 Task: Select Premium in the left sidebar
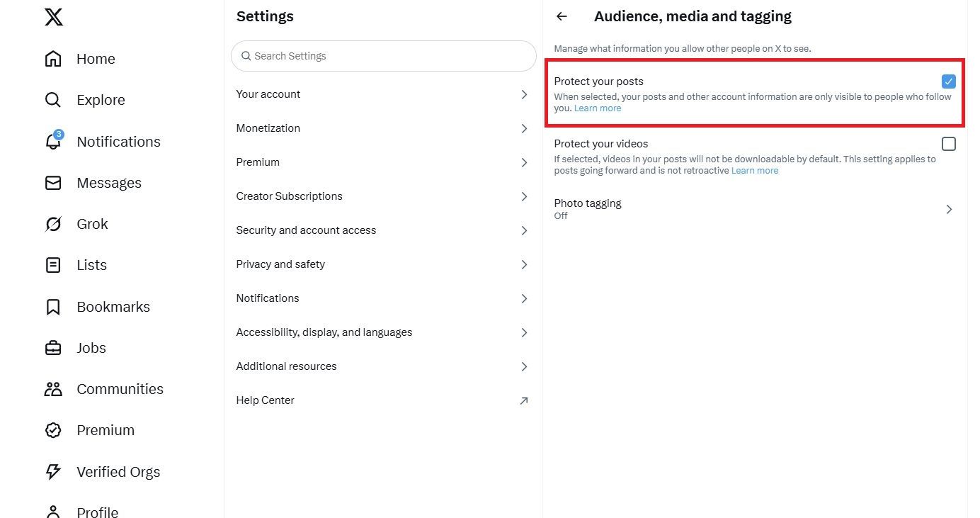(x=106, y=430)
